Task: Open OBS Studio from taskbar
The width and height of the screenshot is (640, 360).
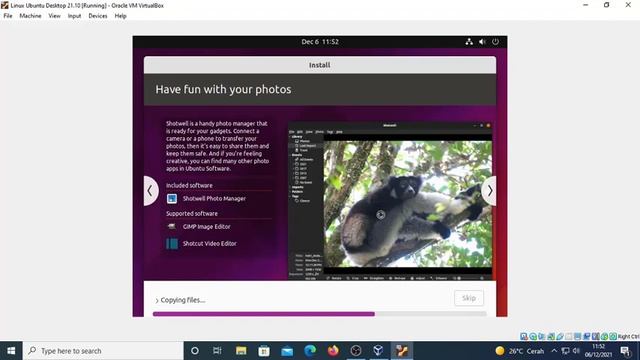Action: click(x=356, y=351)
